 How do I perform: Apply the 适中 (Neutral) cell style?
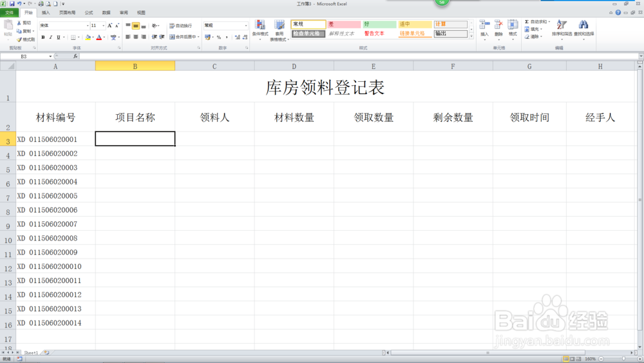415,25
